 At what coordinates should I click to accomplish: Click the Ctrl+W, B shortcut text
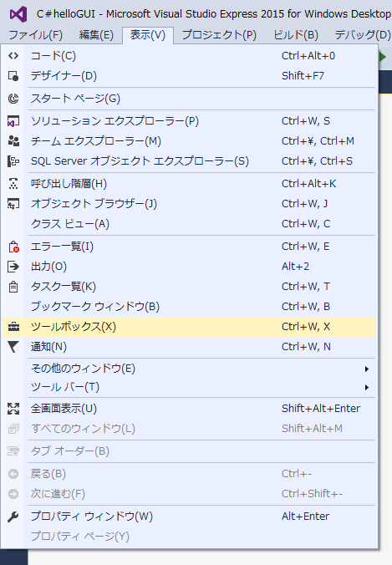tap(306, 307)
